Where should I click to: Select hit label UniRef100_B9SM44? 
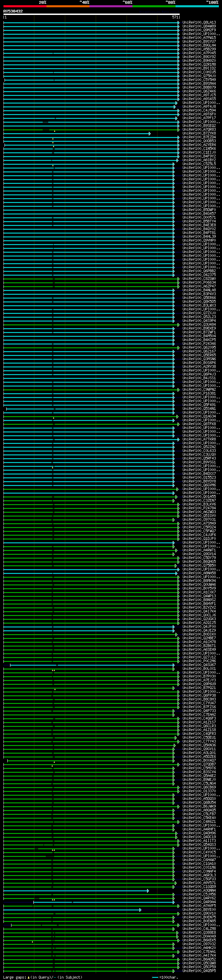point(199,83)
